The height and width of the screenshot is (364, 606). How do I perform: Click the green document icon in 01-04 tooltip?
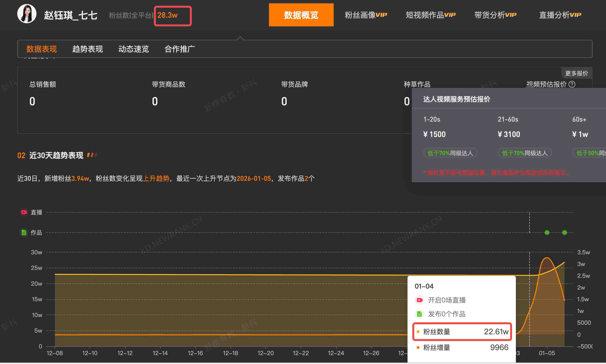click(x=420, y=314)
